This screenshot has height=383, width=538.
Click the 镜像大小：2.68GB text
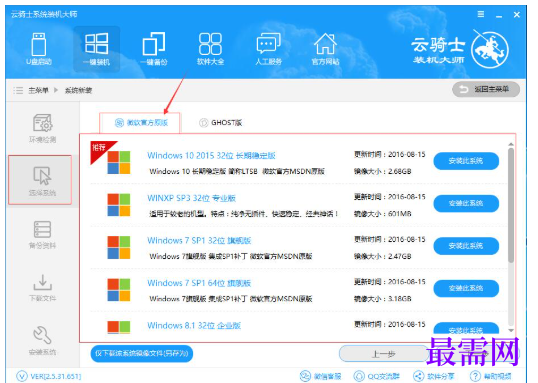(x=383, y=171)
